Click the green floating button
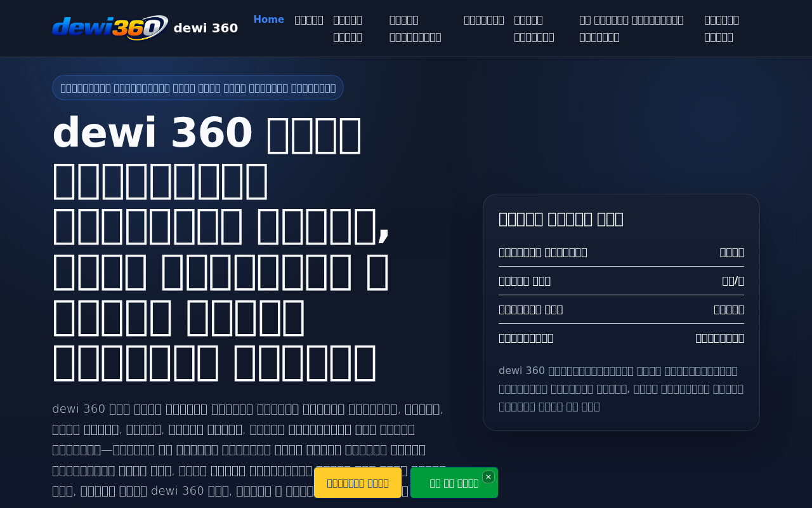The image size is (812, 508). [454, 483]
